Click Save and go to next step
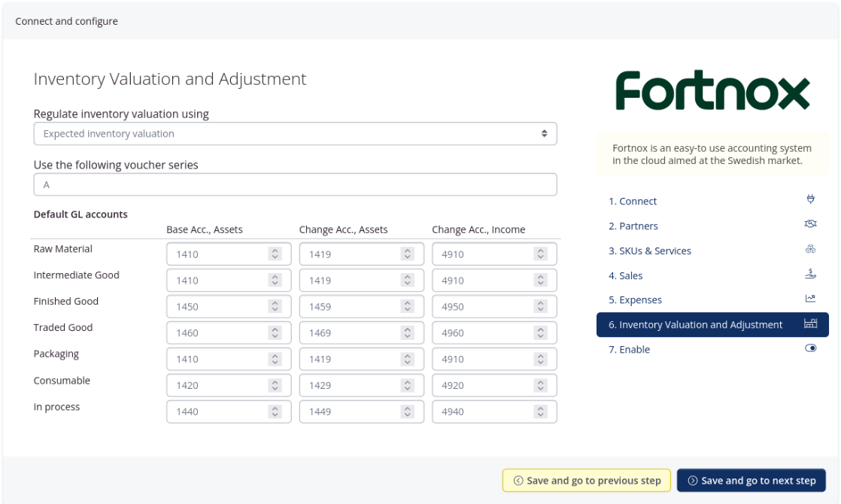The height and width of the screenshot is (504, 841). pos(751,480)
